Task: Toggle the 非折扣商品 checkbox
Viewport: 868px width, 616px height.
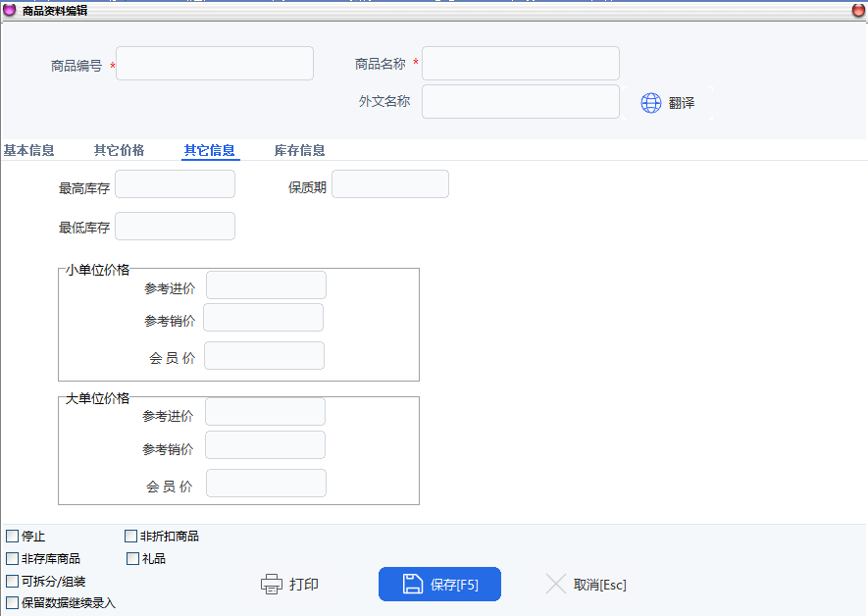Action: click(x=131, y=537)
